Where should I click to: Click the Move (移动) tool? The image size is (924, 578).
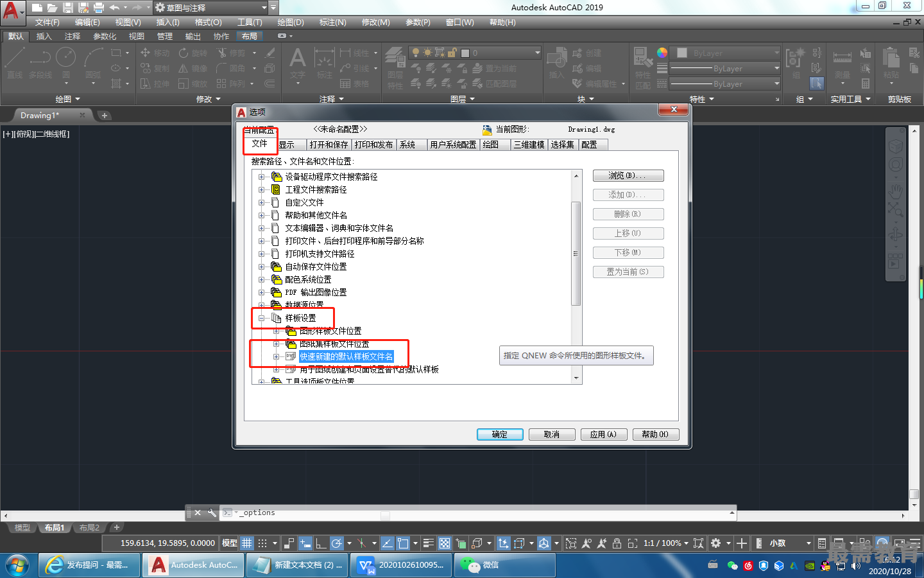point(155,53)
